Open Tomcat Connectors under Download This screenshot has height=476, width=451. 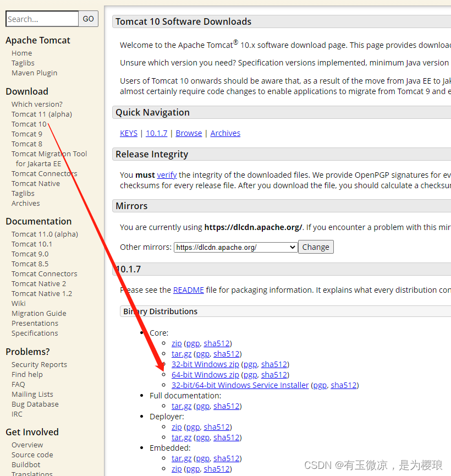[45, 174]
